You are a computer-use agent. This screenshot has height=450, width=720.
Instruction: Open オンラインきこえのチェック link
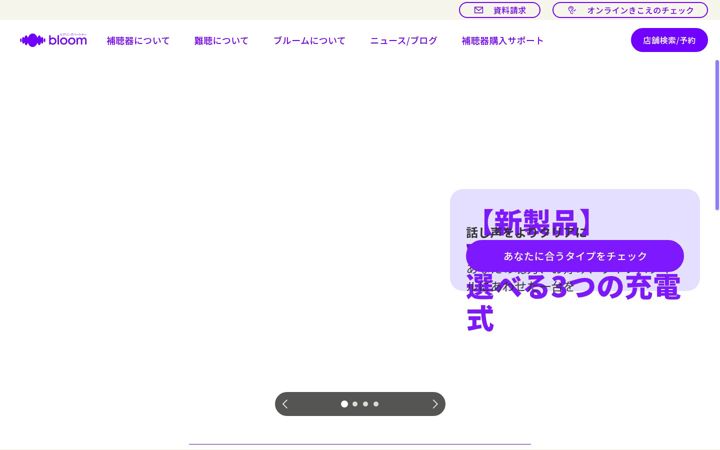[630, 10]
